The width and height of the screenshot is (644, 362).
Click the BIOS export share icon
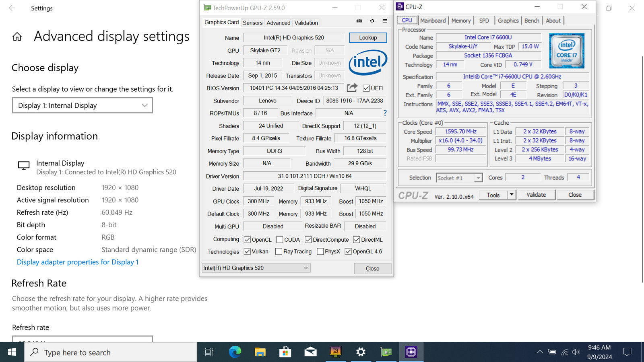pos(352,87)
